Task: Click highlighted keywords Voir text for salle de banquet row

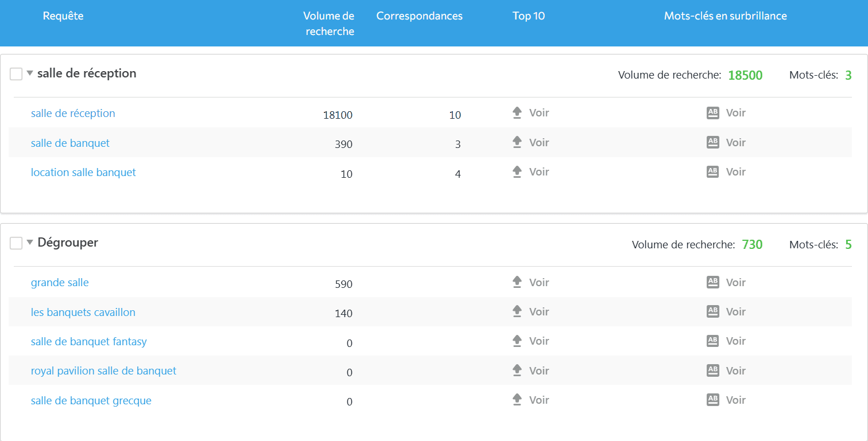Action: tap(735, 142)
